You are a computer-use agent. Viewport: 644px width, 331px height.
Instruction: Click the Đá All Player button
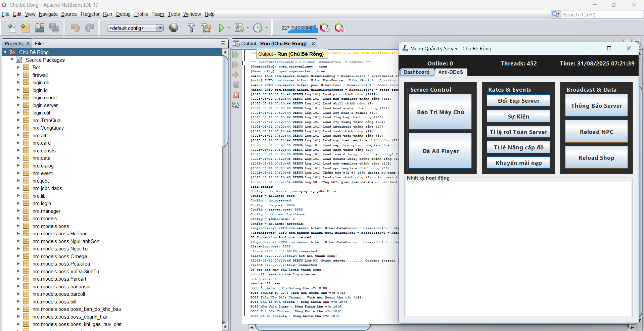(x=441, y=151)
